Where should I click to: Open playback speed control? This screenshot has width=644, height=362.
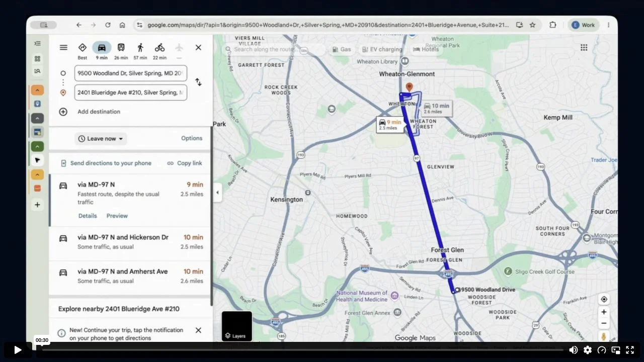point(602,350)
